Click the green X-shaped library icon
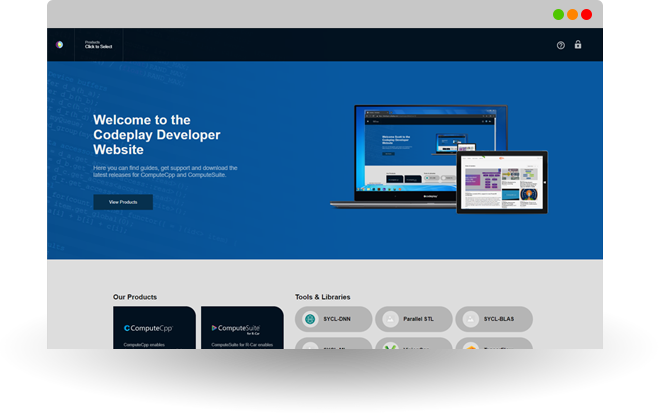Screen dimensions: 659x413 391,347
